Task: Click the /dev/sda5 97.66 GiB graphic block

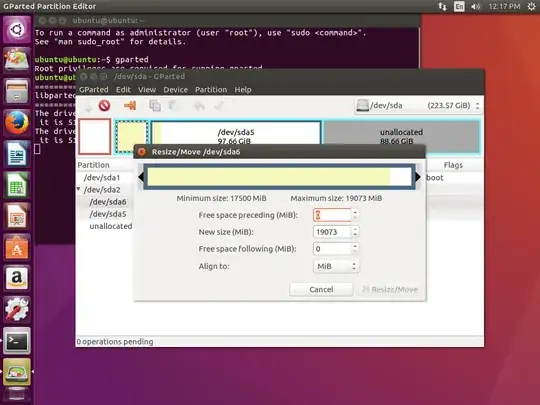Action: tap(236, 132)
